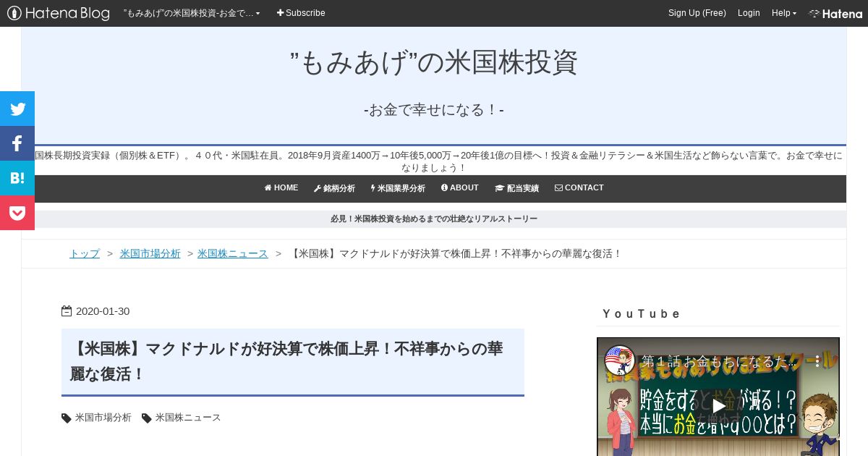Go to HOME in navigation bar
The height and width of the screenshot is (456, 868).
tap(281, 188)
